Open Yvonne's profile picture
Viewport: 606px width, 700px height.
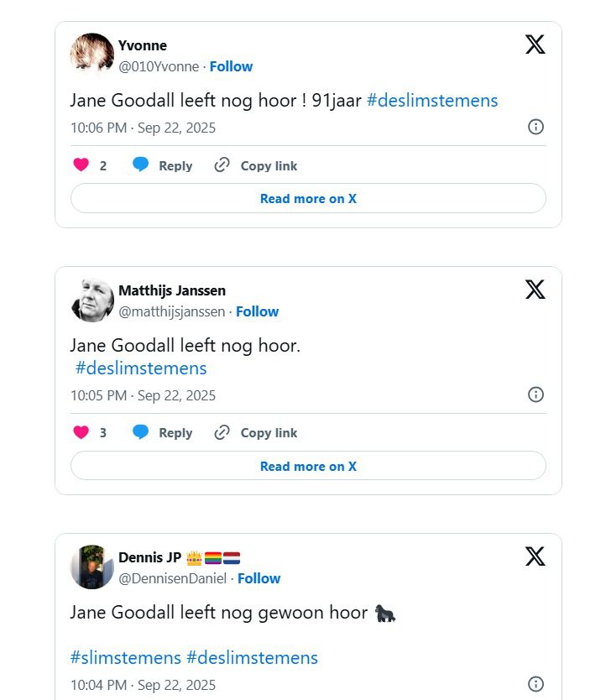coord(91,55)
